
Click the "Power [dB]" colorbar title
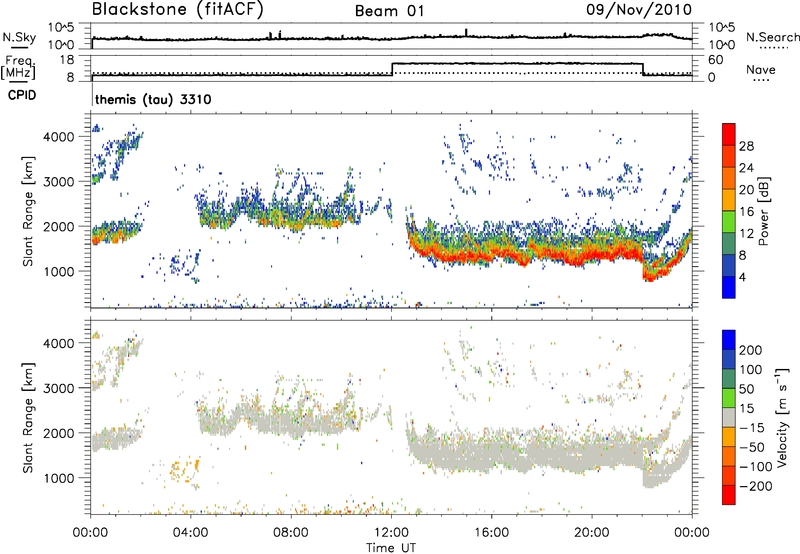click(x=763, y=211)
